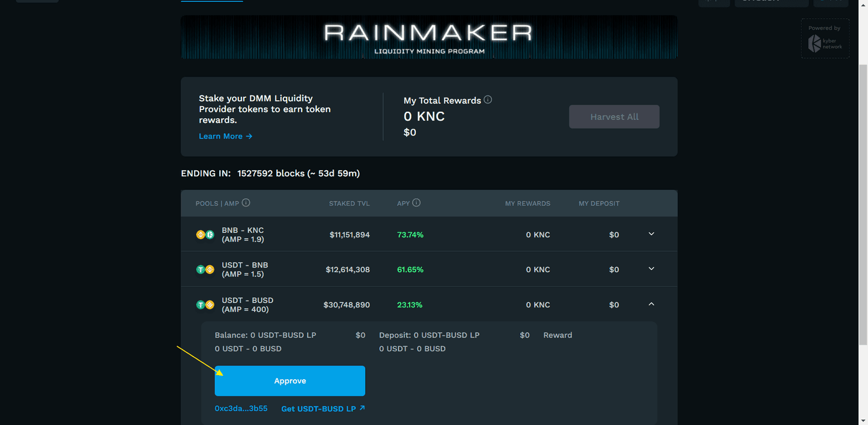The width and height of the screenshot is (868, 425).
Task: Click the 73.74% APY value
Action: [410, 235]
